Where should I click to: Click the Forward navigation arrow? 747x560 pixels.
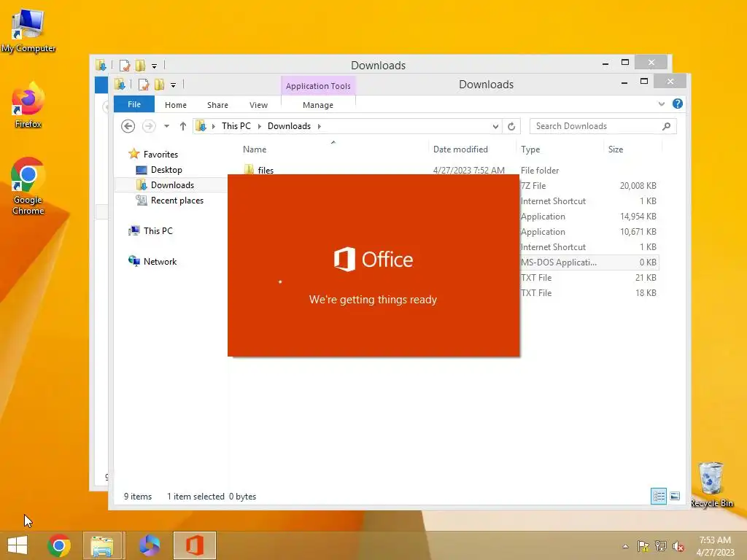[x=149, y=126]
